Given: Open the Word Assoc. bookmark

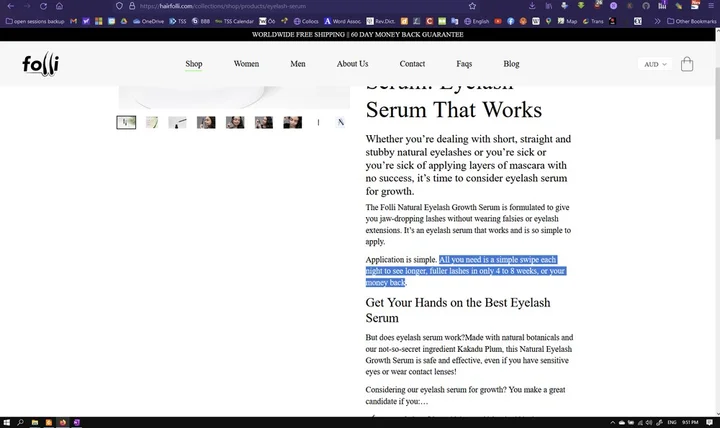Looking at the screenshot, I should pyautogui.click(x=343, y=21).
